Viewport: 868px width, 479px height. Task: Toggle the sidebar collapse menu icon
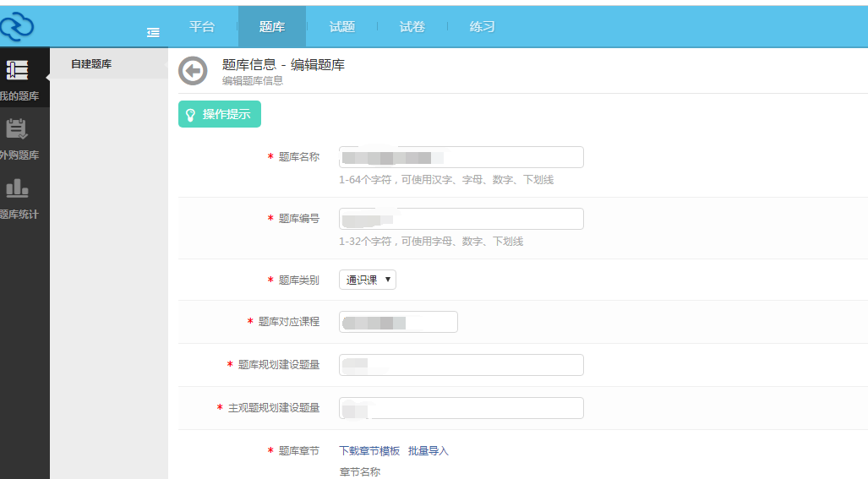click(x=153, y=32)
